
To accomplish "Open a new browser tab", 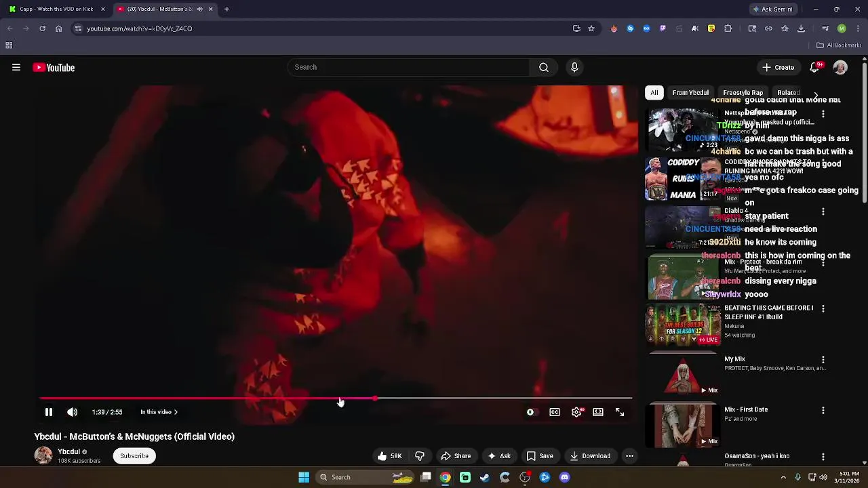I will click(226, 9).
